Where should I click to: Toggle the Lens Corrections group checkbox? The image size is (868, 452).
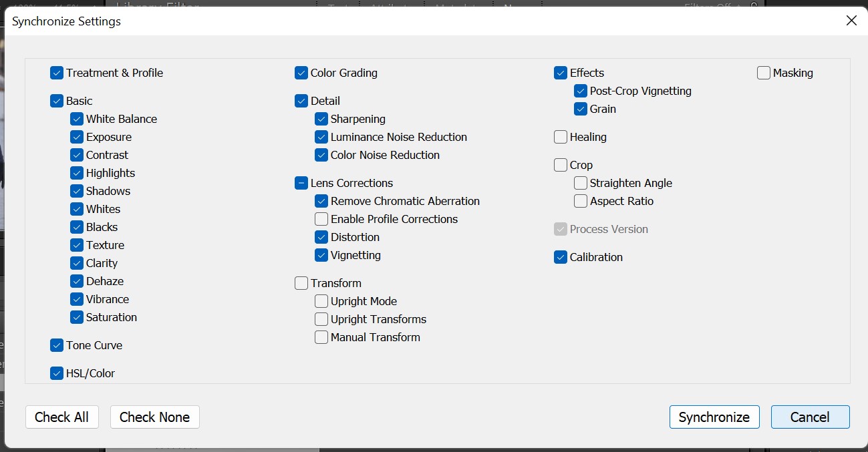point(301,183)
